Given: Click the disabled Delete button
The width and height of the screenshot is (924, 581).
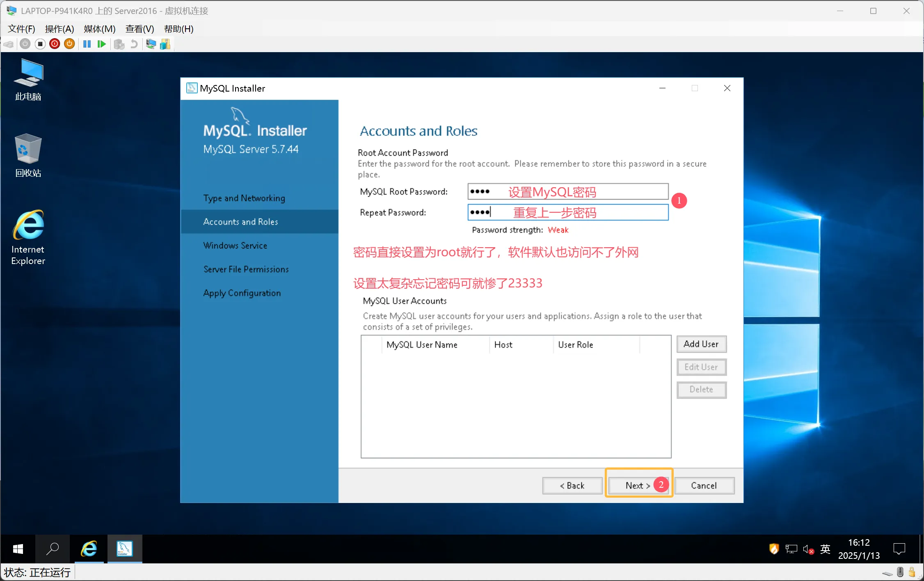Looking at the screenshot, I should tap(701, 390).
